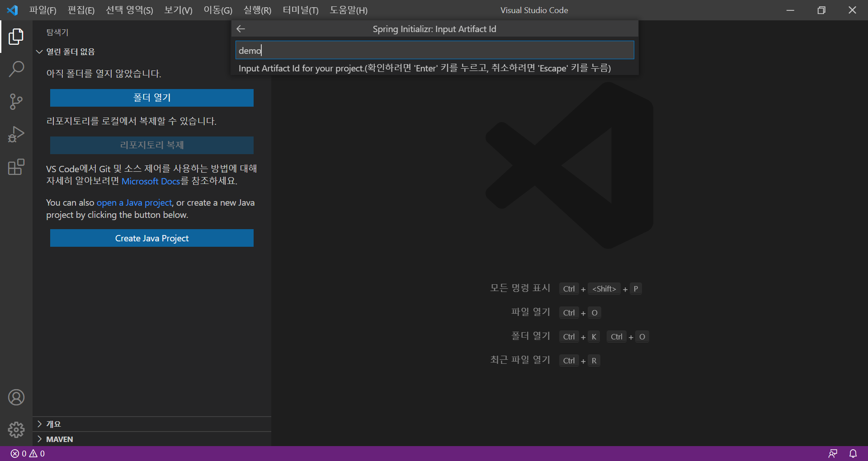This screenshot has height=461, width=868.
Task: Restore down the VS Code window
Action: coord(821,10)
